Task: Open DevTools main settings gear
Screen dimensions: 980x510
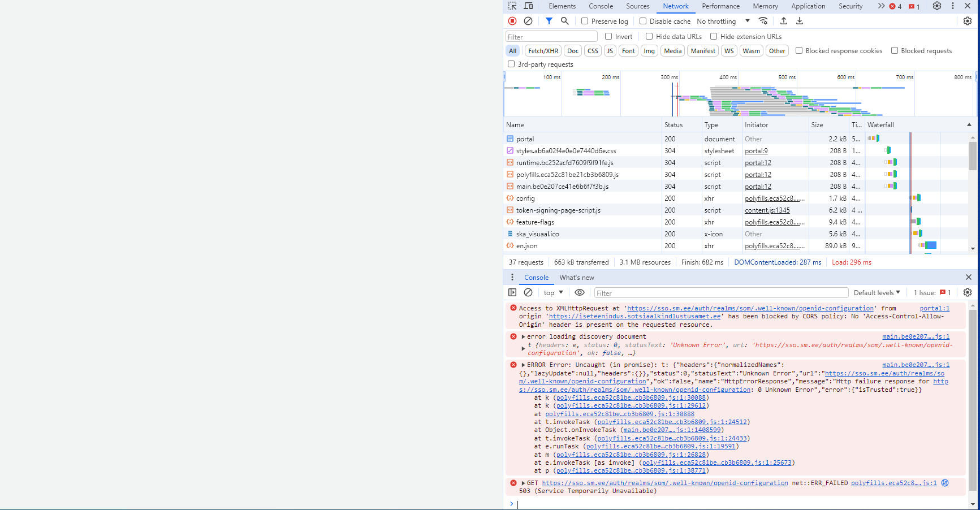Action: (937, 6)
